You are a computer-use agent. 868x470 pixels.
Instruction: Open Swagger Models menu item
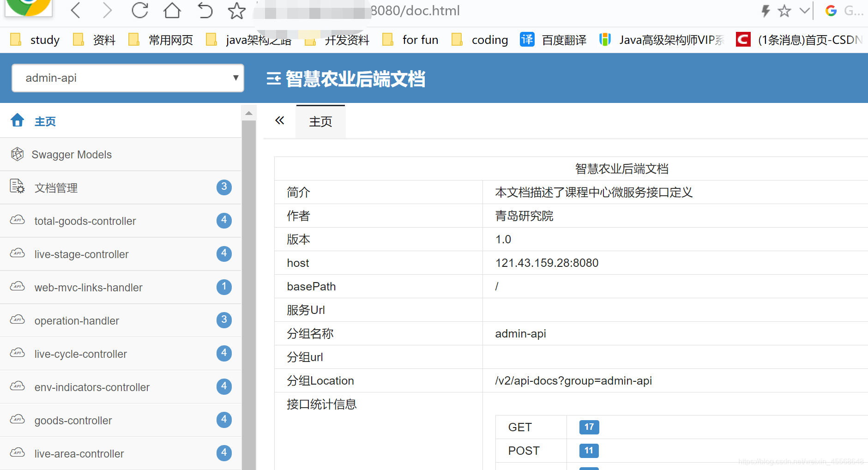121,154
